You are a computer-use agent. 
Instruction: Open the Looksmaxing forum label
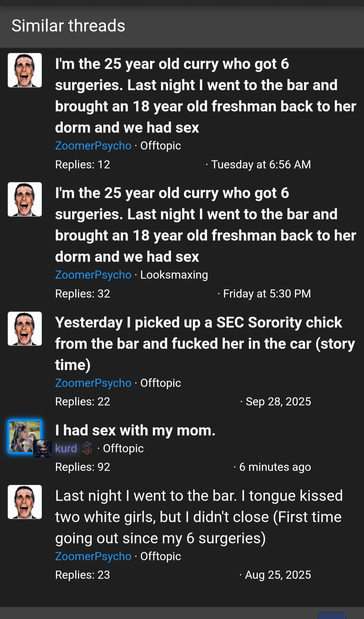point(174,275)
